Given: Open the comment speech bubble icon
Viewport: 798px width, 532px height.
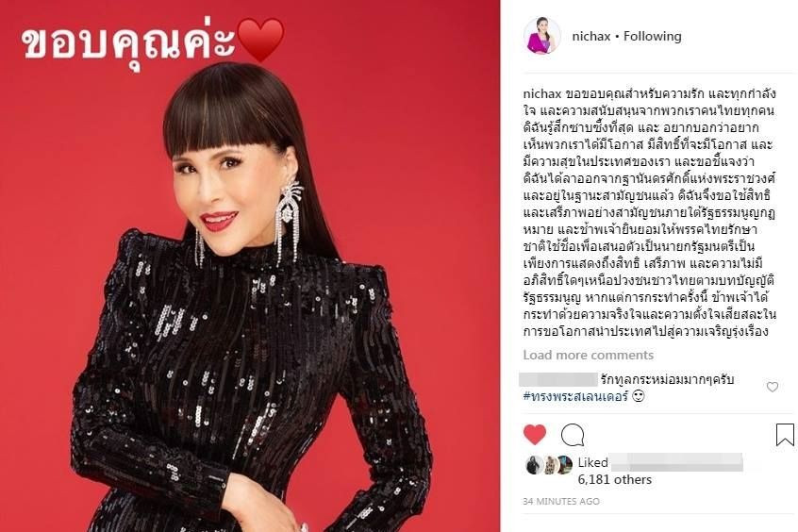Looking at the screenshot, I should pos(573,435).
